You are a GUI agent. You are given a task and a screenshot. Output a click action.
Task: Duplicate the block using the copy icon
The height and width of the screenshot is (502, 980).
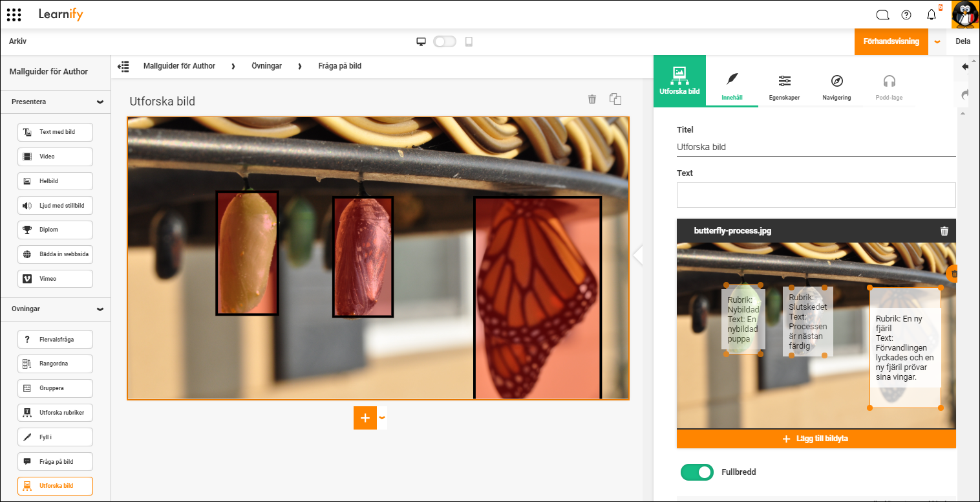tap(615, 99)
